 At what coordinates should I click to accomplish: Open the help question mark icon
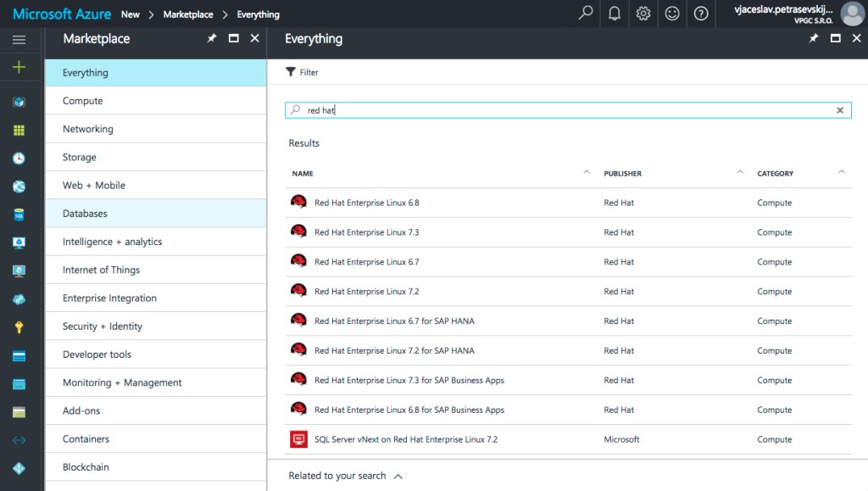[x=701, y=14]
